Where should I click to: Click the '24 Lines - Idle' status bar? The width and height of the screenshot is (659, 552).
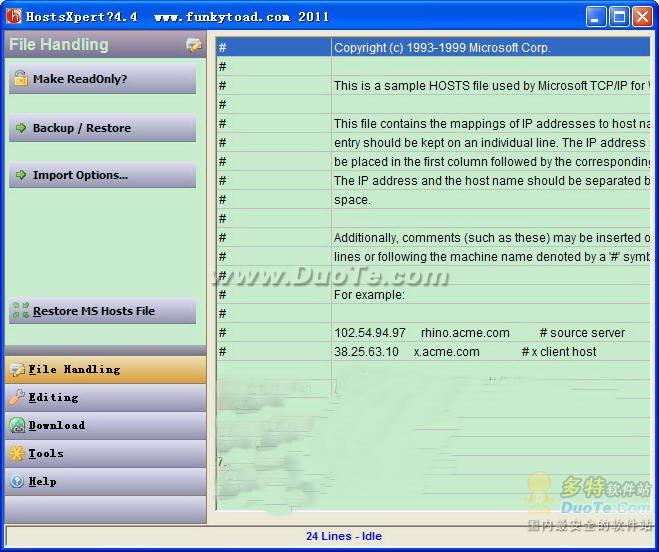pyautogui.click(x=330, y=536)
